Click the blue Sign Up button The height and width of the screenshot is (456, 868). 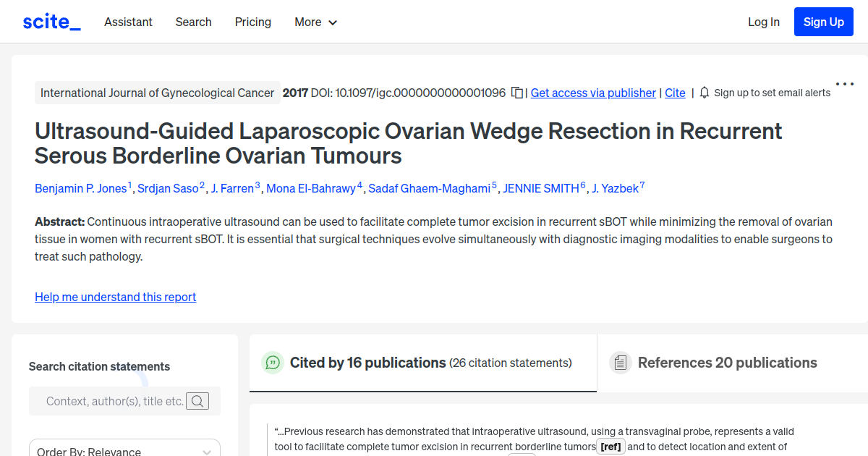[x=823, y=21]
